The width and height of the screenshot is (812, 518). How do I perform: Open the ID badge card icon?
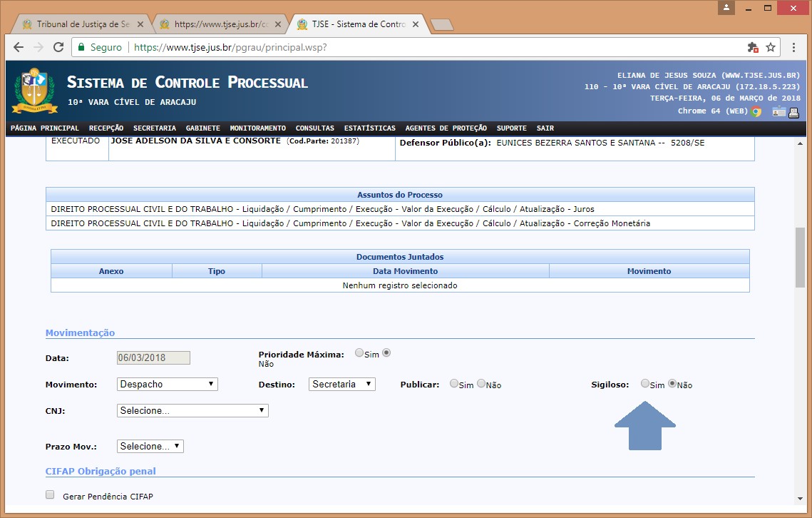point(778,112)
